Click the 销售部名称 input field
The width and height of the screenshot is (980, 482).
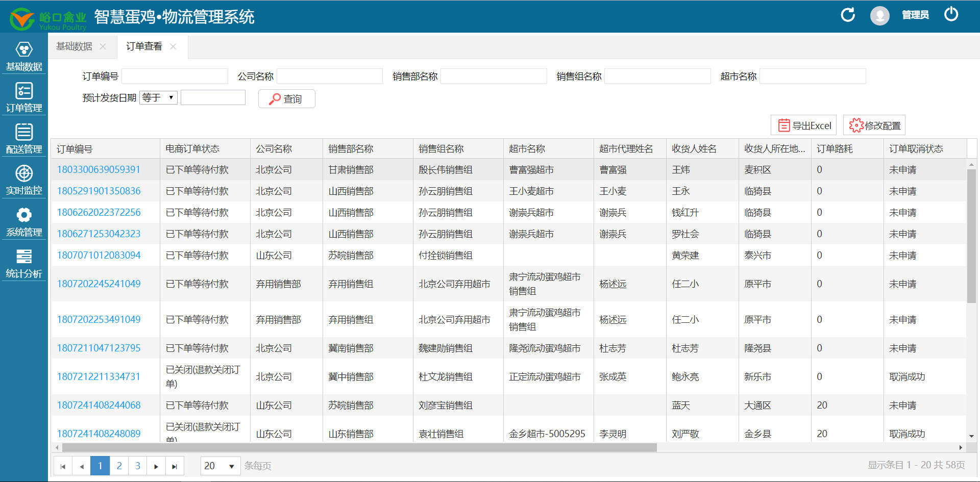(494, 76)
